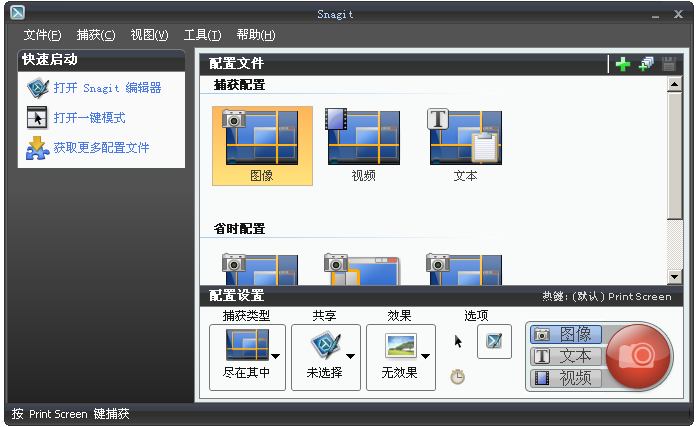Open the 获取更多配置文件 link
696x427 pixels.
tap(101, 148)
